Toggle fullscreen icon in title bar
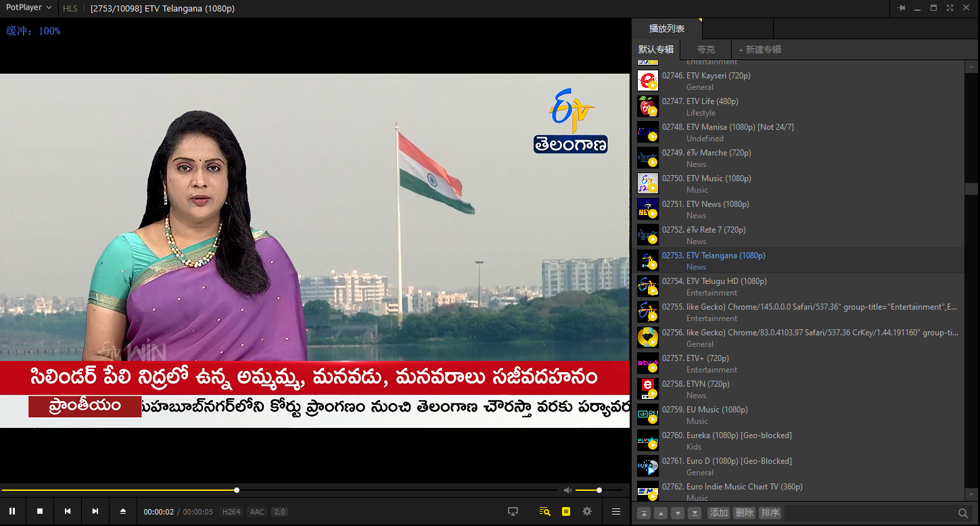This screenshot has width=980, height=526. click(950, 8)
